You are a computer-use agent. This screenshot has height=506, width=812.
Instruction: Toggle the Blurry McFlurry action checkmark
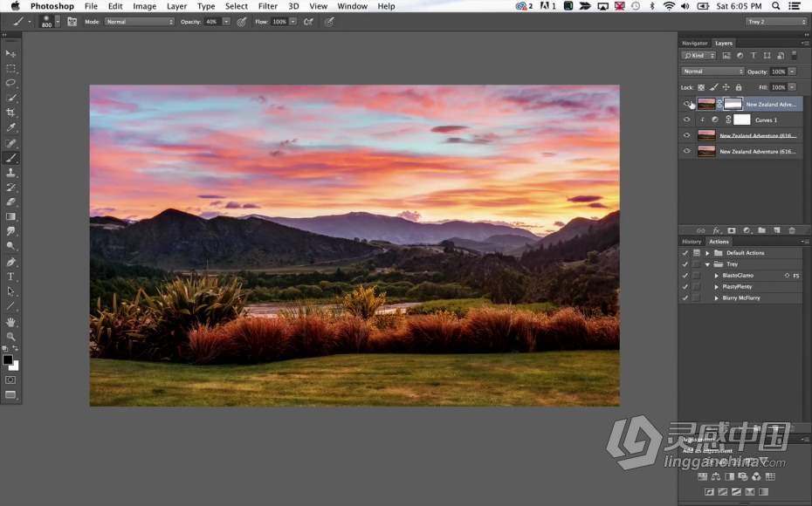click(x=685, y=298)
